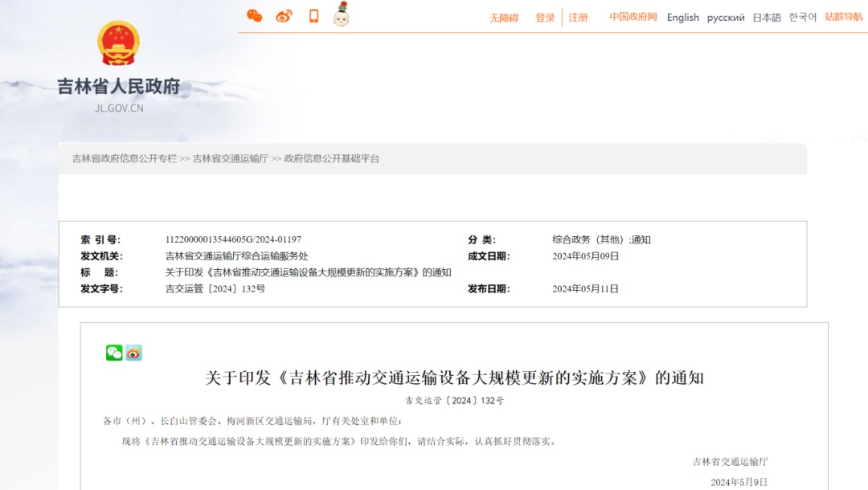
Task: Click the 发文字号 label
Action: (x=101, y=288)
